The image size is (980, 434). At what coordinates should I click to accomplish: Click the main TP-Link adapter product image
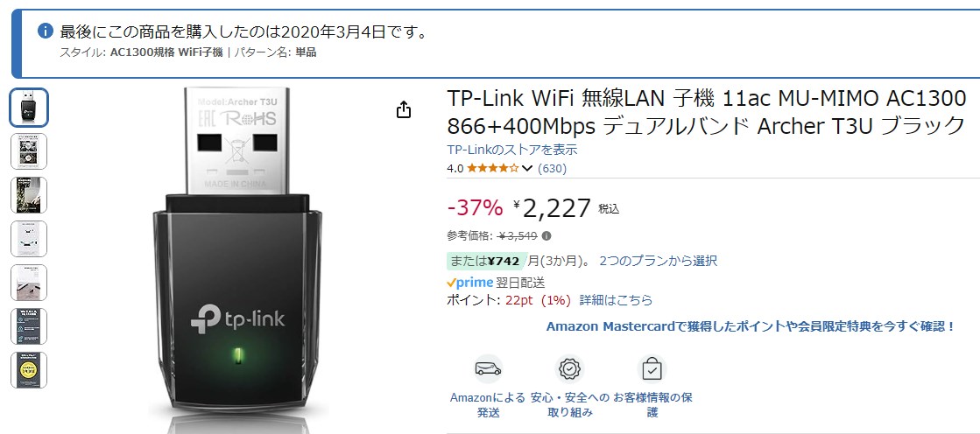(x=236, y=254)
